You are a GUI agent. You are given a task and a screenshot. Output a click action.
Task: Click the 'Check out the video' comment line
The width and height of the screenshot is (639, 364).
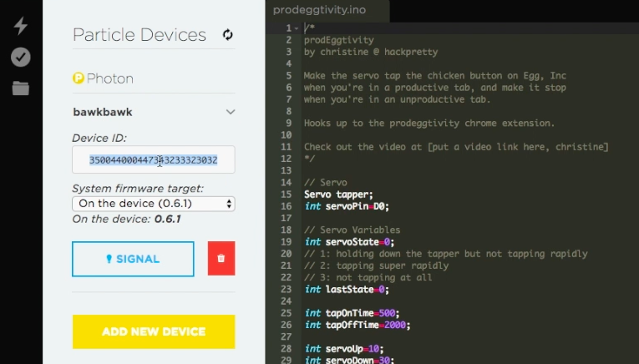(456, 147)
